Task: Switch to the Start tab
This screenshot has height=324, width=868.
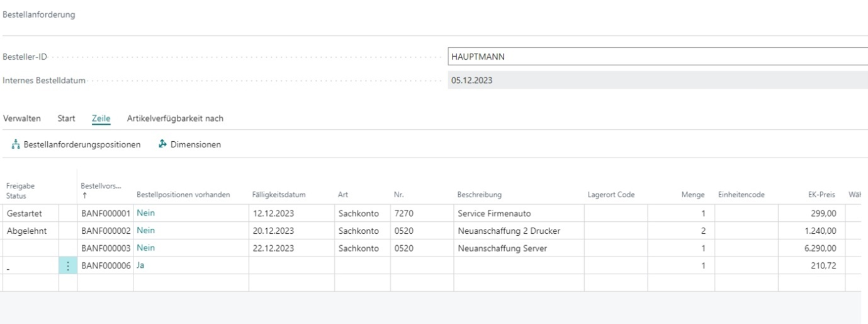Action: (x=66, y=118)
